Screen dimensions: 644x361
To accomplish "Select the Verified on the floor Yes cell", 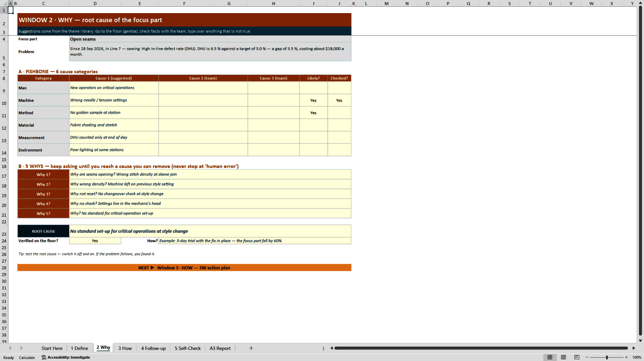I will (x=95, y=241).
